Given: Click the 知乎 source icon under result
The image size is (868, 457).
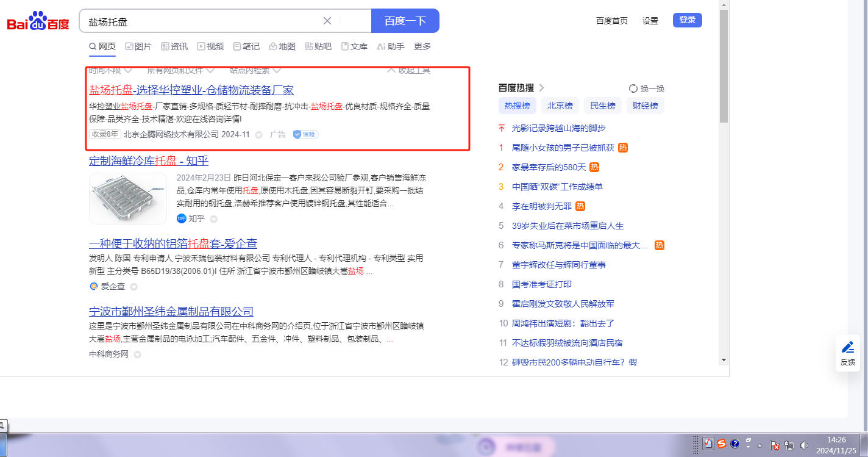Looking at the screenshot, I should (x=182, y=218).
